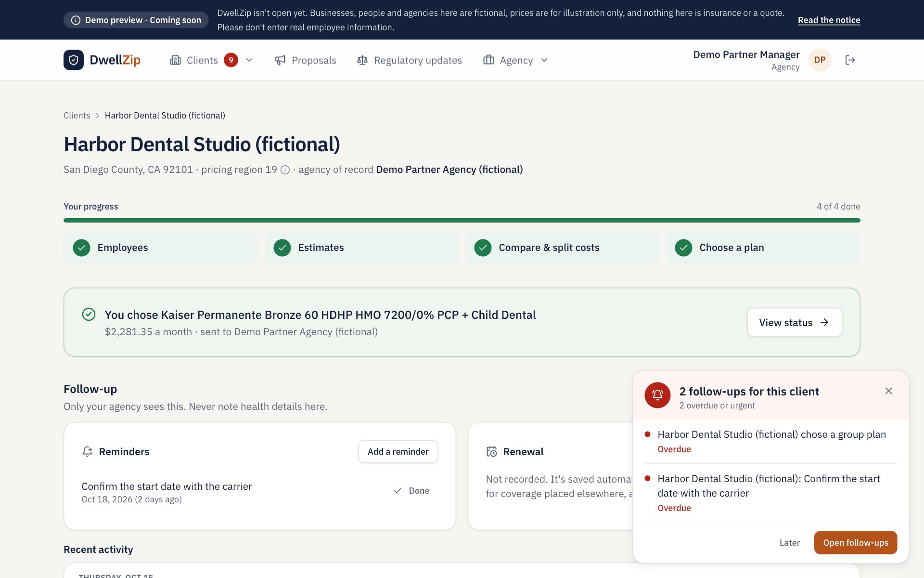Expand the Clients dropdown chevron
The width and height of the screenshot is (924, 578).
tap(249, 60)
